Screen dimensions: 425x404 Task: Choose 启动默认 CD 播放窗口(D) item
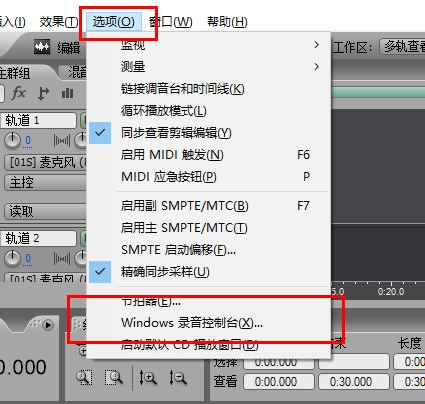[209, 345]
